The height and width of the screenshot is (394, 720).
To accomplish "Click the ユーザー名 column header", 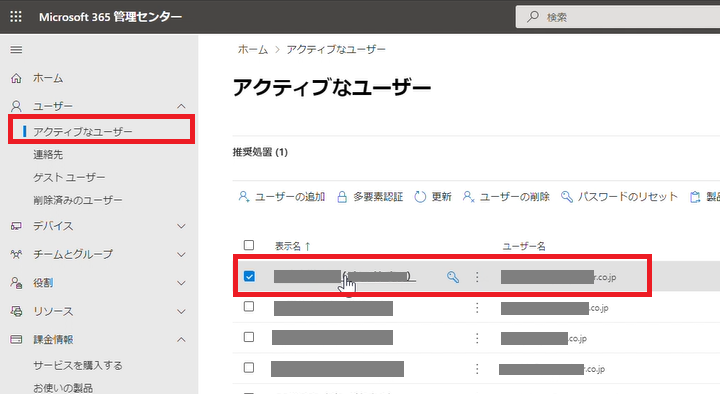I will click(x=524, y=246).
